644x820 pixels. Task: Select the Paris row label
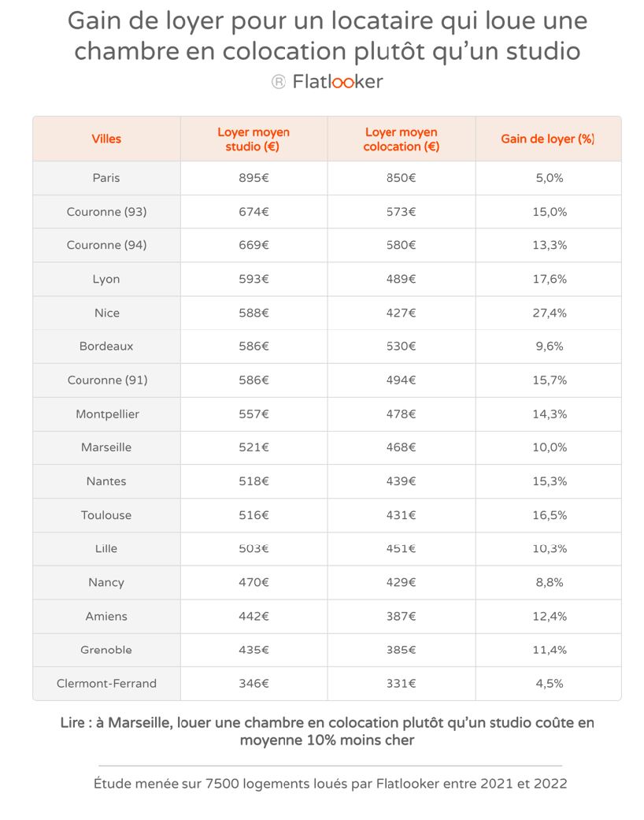pos(106,178)
